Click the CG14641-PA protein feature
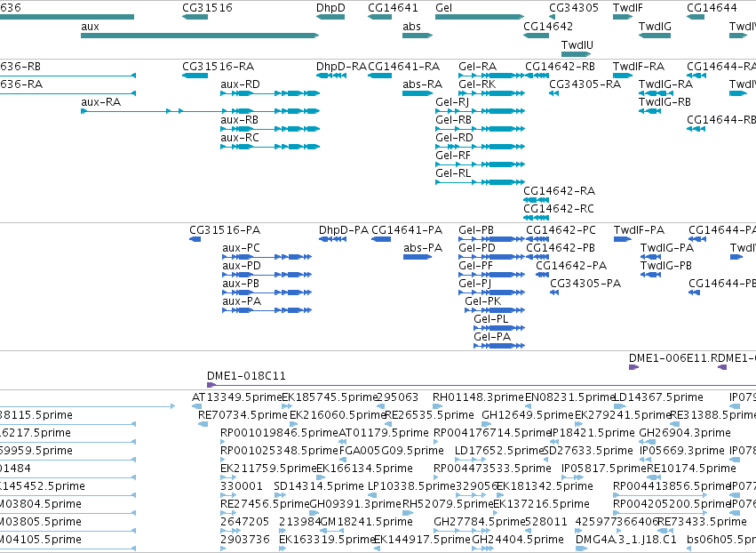 [381, 239]
